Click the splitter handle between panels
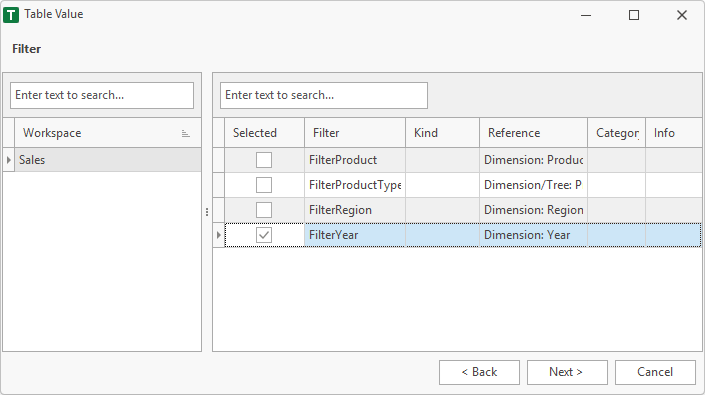Screen dimensions: 705x395 pyautogui.click(x=207, y=212)
